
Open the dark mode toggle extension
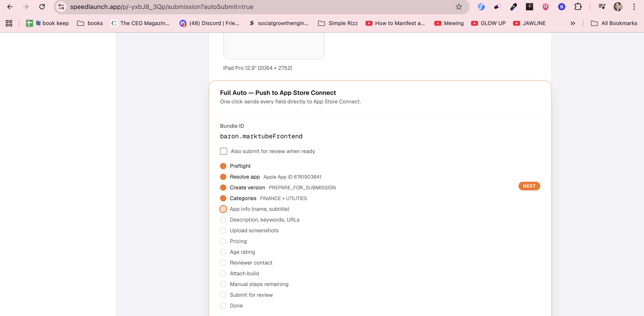pyautogui.click(x=497, y=7)
